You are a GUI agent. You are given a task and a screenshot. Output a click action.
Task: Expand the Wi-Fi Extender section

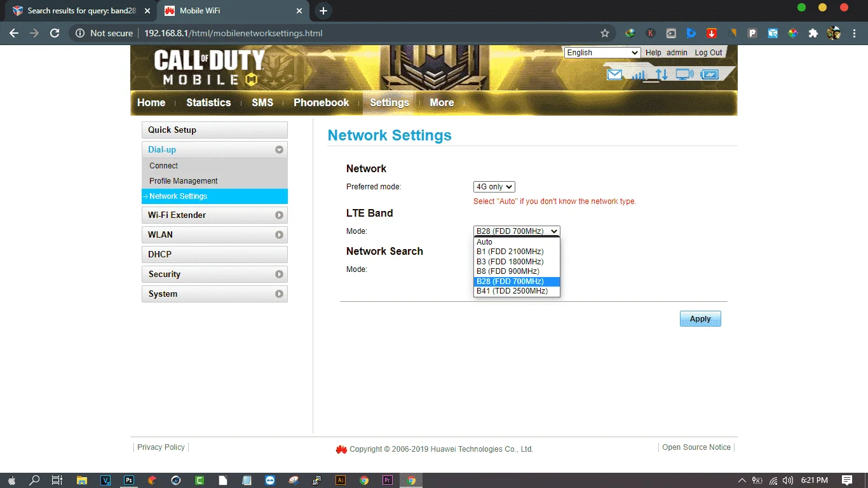coord(215,215)
